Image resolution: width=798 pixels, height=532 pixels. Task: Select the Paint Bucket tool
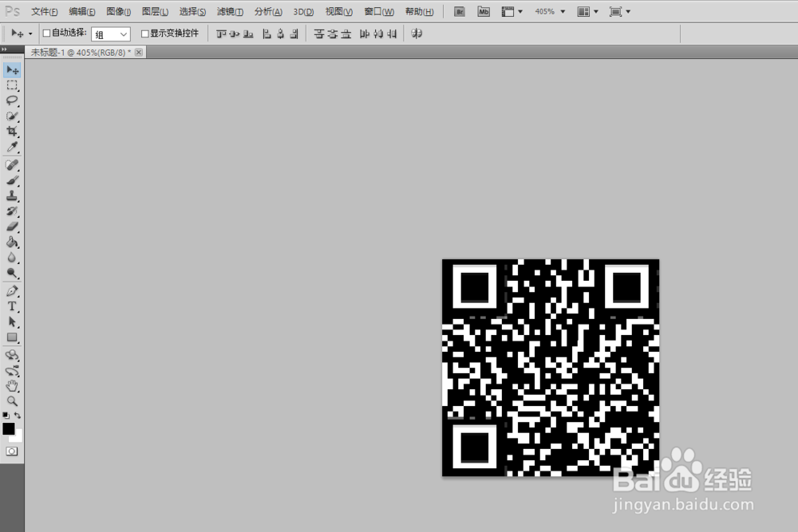(12, 242)
